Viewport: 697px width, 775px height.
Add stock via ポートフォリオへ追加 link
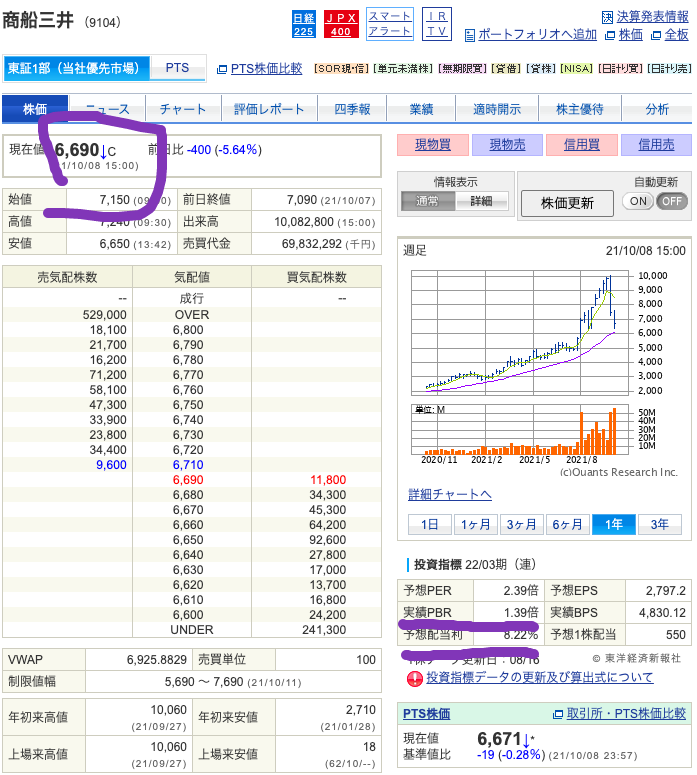(537, 35)
